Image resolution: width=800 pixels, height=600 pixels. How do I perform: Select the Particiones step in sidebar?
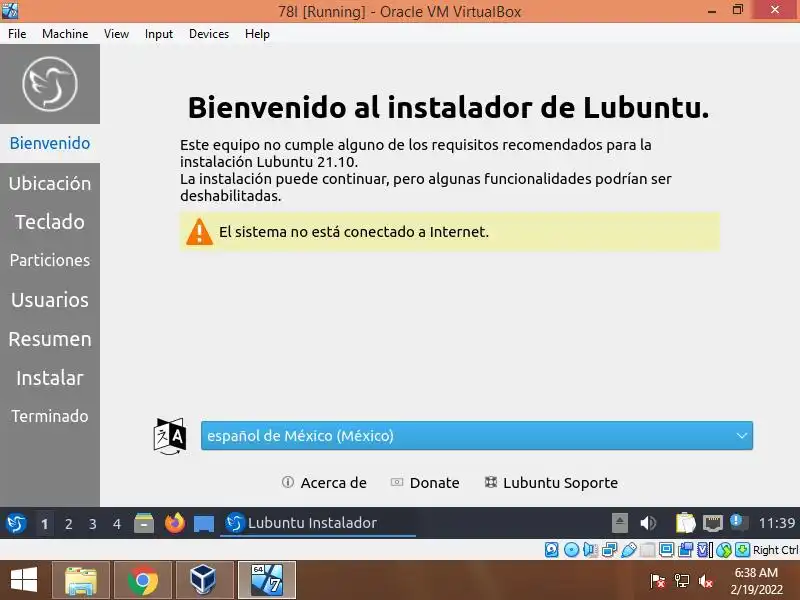pyautogui.click(x=50, y=260)
